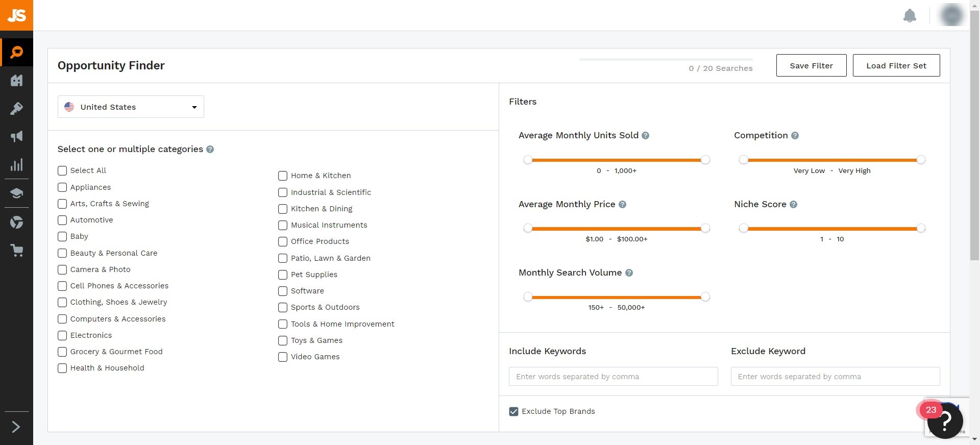The height and width of the screenshot is (445, 980).
Task: Open the shopping cart icon in sidebar
Action: tap(17, 250)
